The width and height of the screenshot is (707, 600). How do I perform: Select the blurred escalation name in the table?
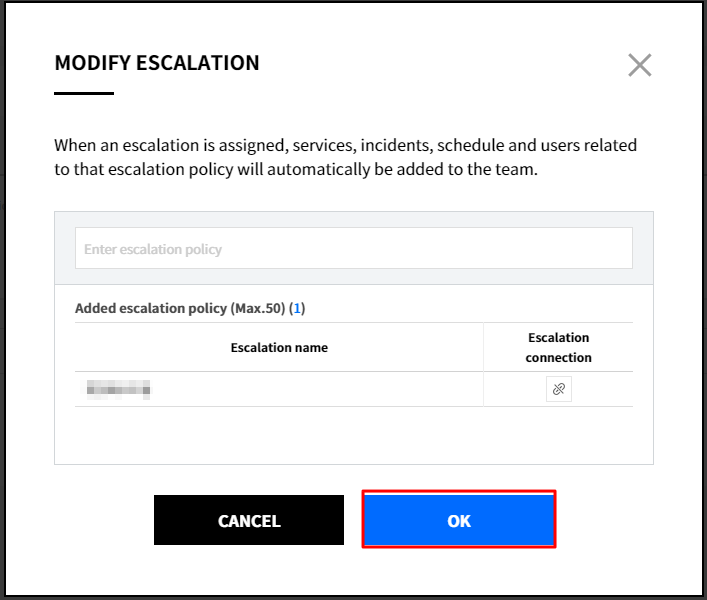[x=118, y=388]
